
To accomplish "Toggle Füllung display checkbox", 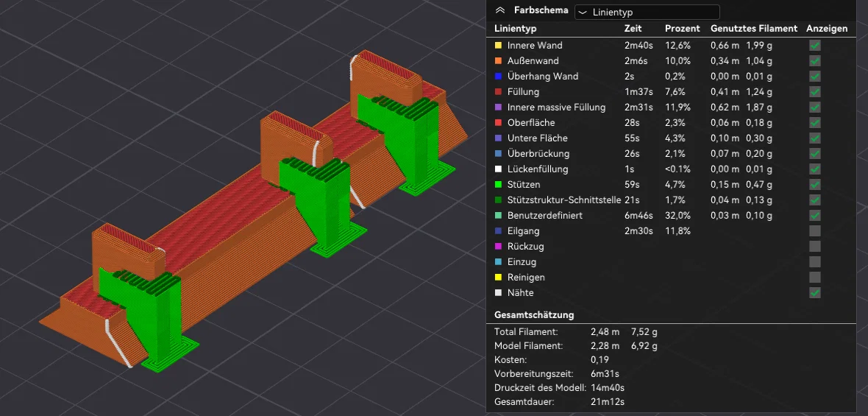I will click(814, 92).
